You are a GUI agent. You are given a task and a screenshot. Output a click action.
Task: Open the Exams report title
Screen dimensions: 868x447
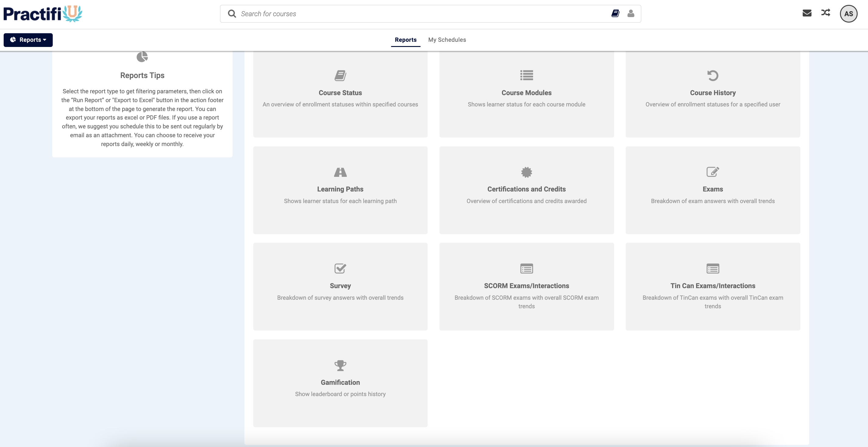tap(713, 189)
